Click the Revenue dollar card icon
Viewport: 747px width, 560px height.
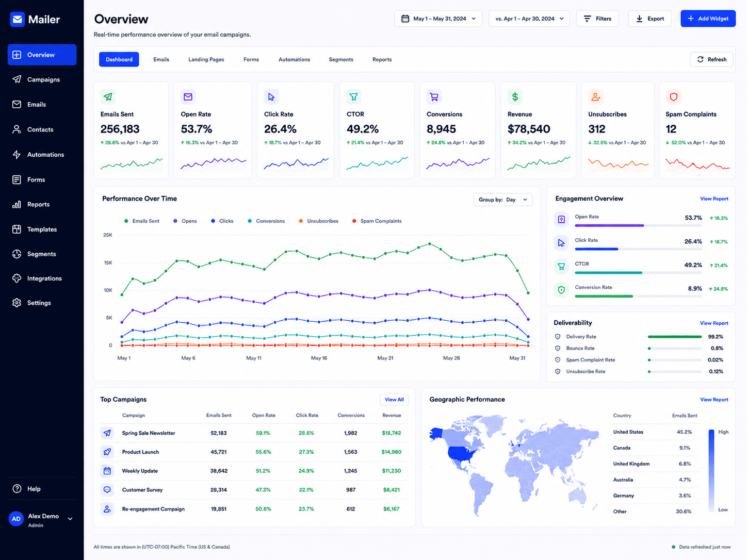point(515,96)
